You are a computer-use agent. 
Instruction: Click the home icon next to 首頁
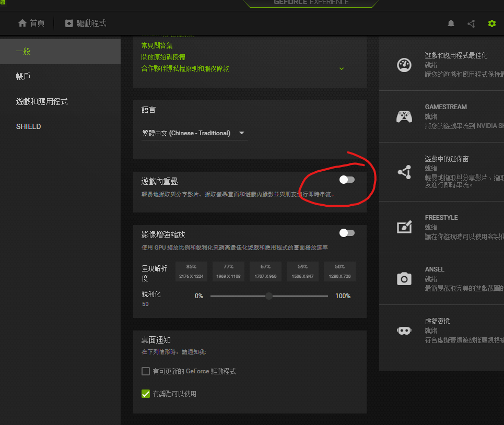[22, 23]
